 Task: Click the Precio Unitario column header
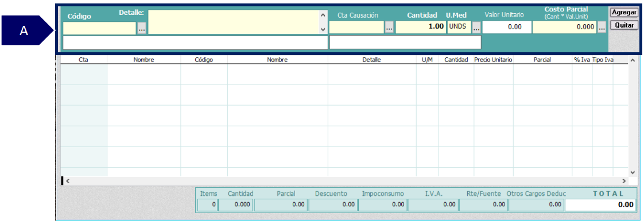[x=493, y=60]
